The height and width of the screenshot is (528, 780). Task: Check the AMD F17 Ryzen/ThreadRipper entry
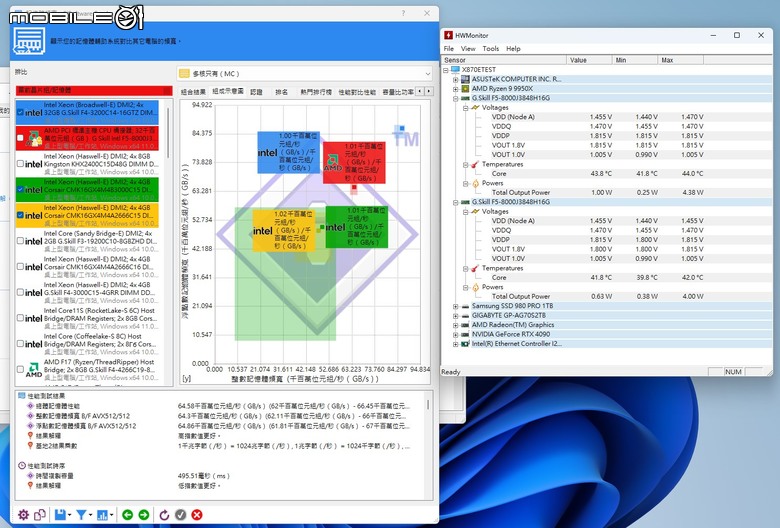tap(20, 369)
